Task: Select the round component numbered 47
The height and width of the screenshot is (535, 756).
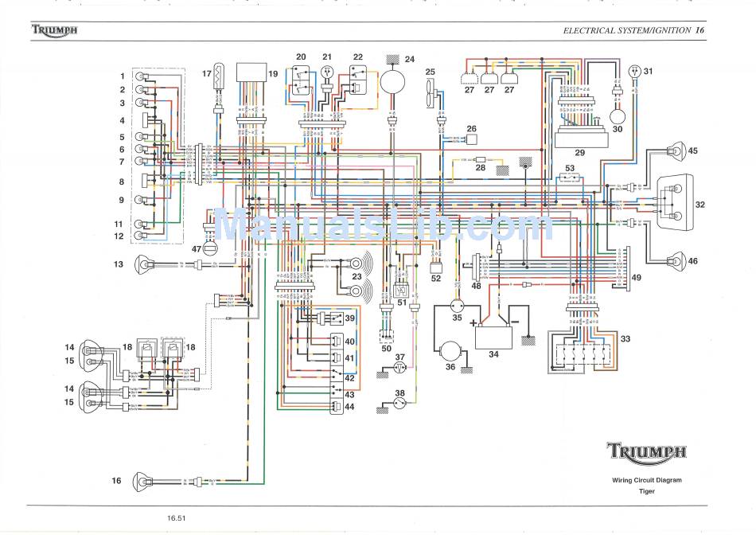Action: pos(210,248)
